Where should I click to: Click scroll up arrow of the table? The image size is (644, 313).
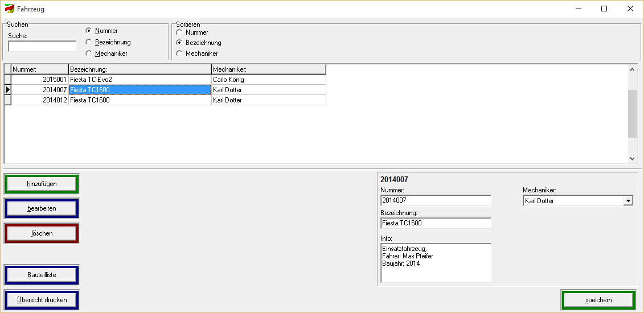point(632,69)
